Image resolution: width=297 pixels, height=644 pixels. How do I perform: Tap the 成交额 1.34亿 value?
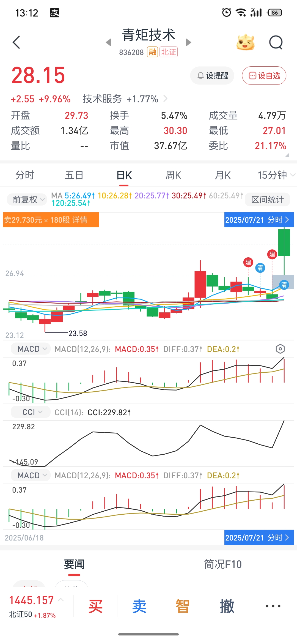click(x=75, y=131)
